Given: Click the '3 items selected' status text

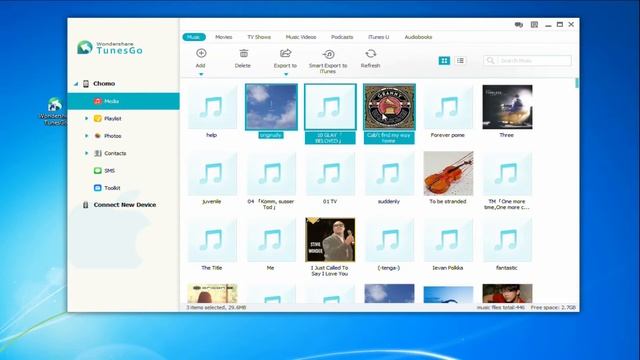Looking at the screenshot, I should coord(216,307).
